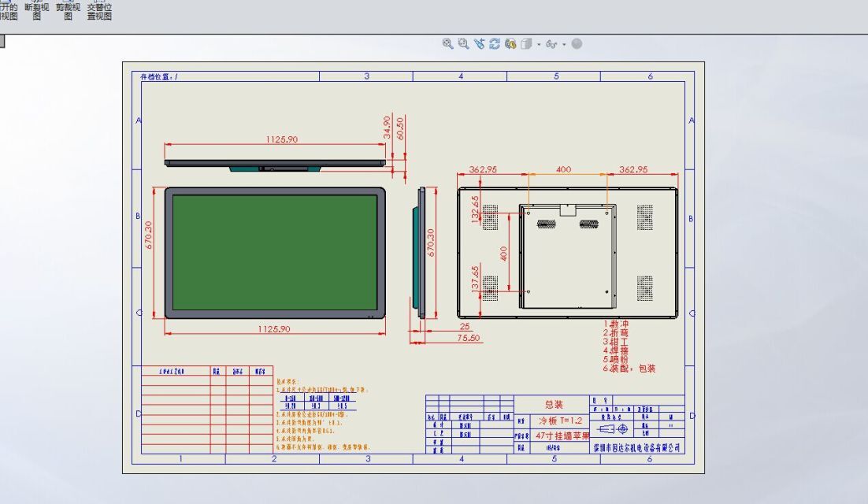Select the 断裂视图 (broken view) command
Screen dimensions: 868x504
[36, 11]
